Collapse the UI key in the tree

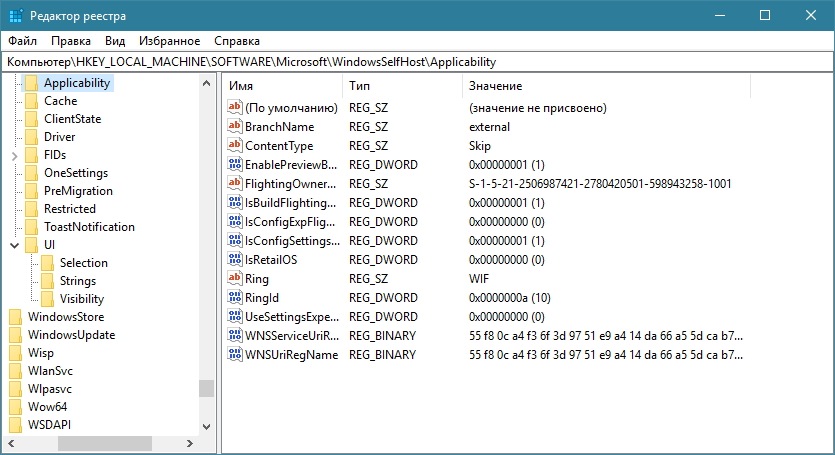pos(14,245)
